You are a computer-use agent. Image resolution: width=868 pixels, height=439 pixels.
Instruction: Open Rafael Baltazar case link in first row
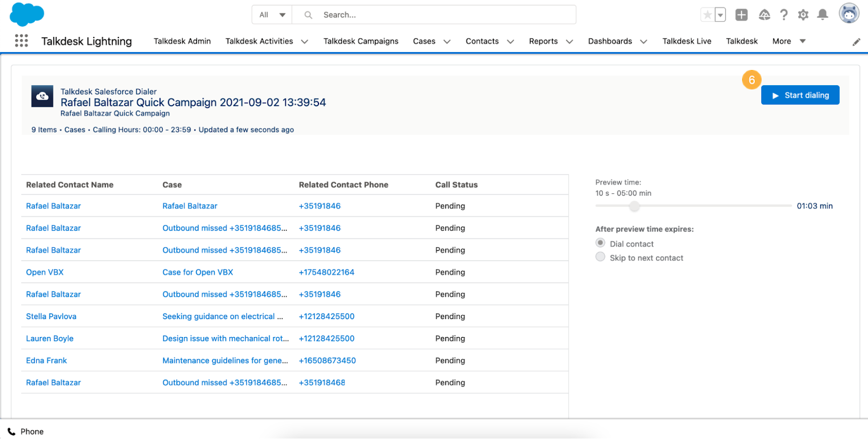[190, 206]
